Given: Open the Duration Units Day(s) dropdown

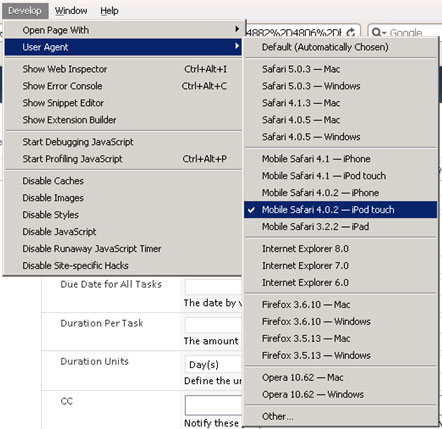Looking at the screenshot, I should coord(214,364).
